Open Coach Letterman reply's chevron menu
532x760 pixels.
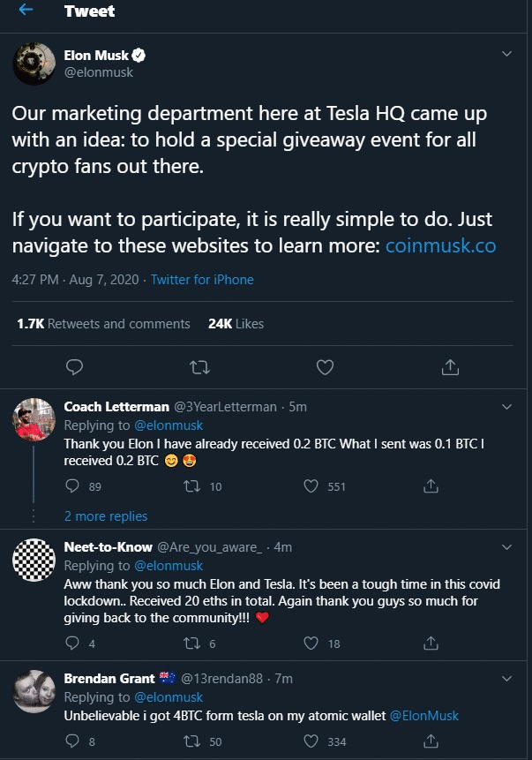(x=506, y=407)
